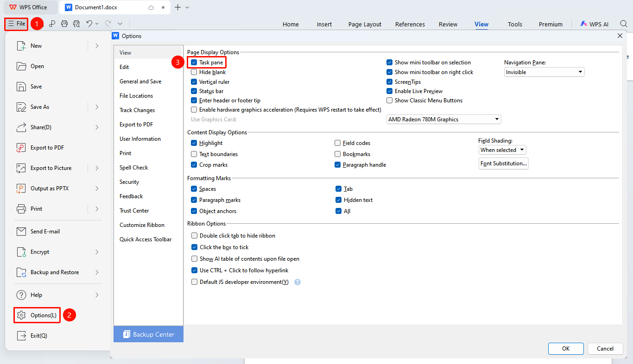The height and width of the screenshot is (364, 633).
Task: Click the plus icon to add new tab
Action: point(177,7)
